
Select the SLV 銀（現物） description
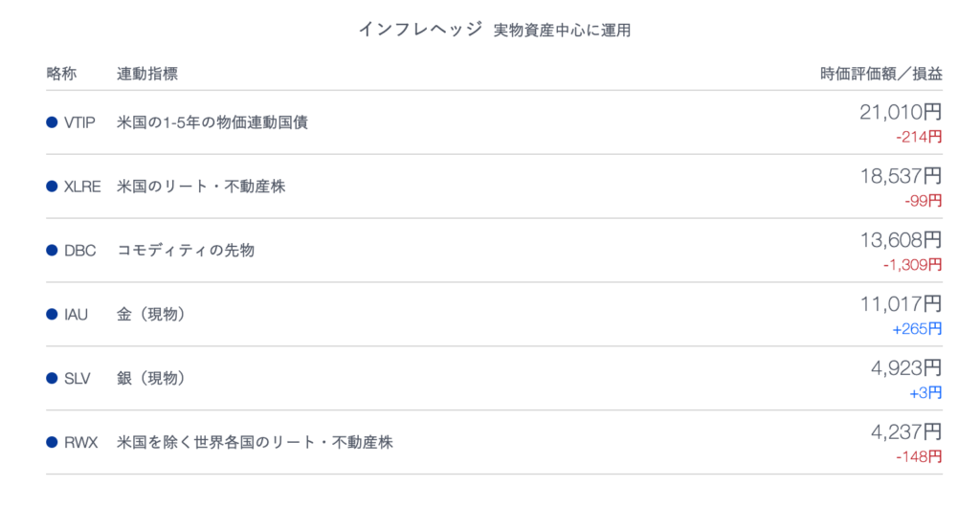(x=150, y=379)
